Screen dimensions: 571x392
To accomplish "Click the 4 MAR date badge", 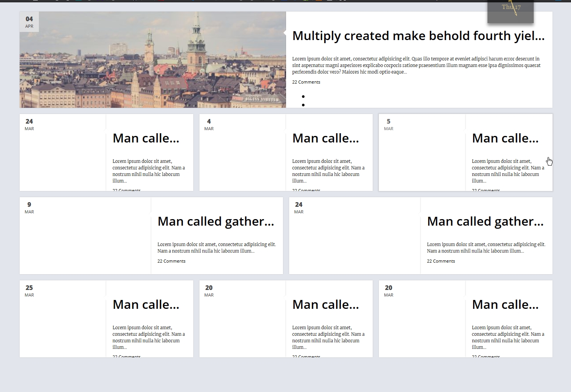I will tap(209, 124).
